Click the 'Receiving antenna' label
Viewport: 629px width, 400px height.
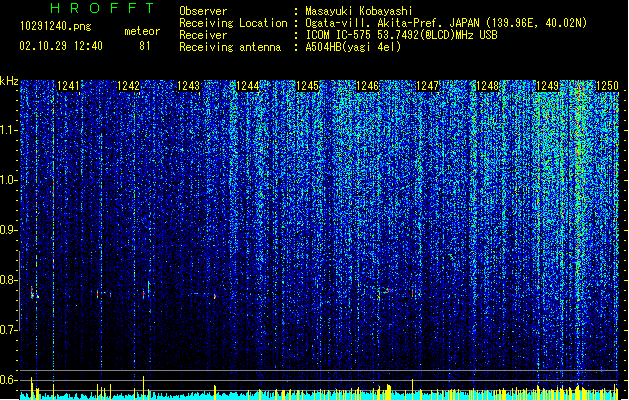(x=230, y=47)
